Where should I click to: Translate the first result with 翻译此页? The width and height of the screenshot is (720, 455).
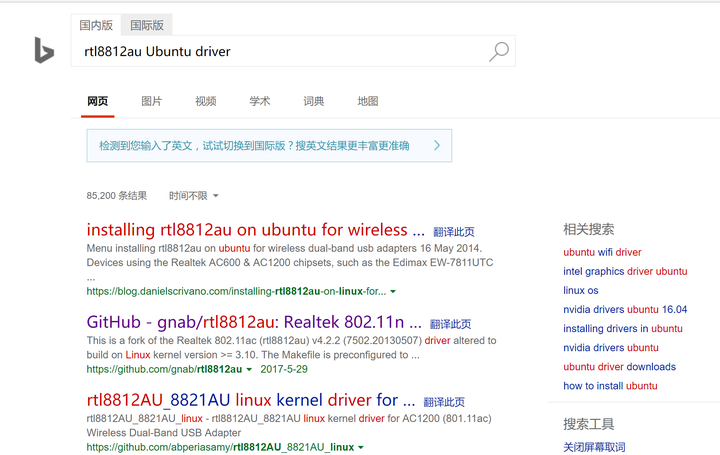[454, 232]
